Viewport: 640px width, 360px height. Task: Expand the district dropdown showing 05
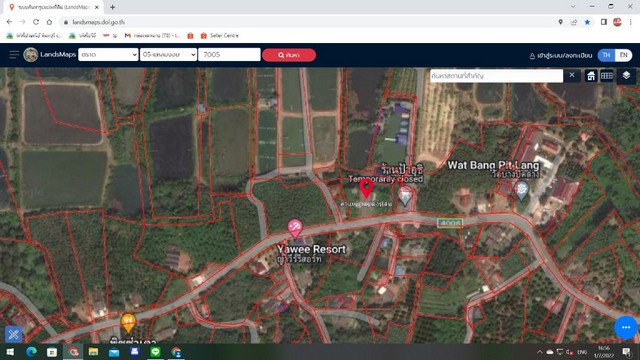click(x=169, y=55)
